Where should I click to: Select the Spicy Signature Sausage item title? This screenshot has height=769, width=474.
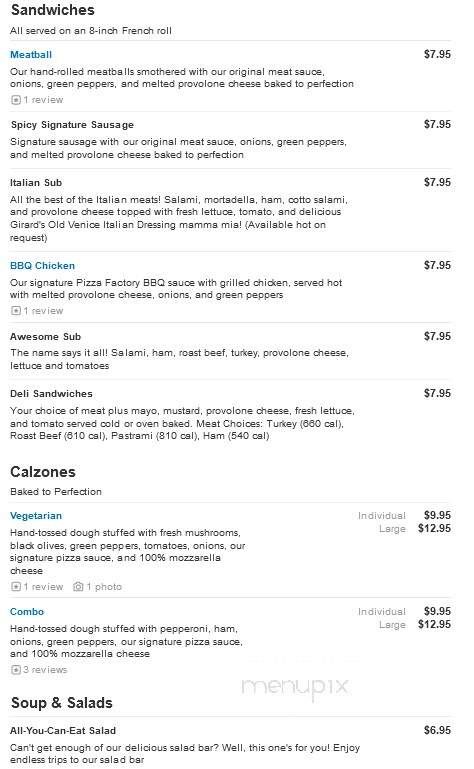coord(72,125)
